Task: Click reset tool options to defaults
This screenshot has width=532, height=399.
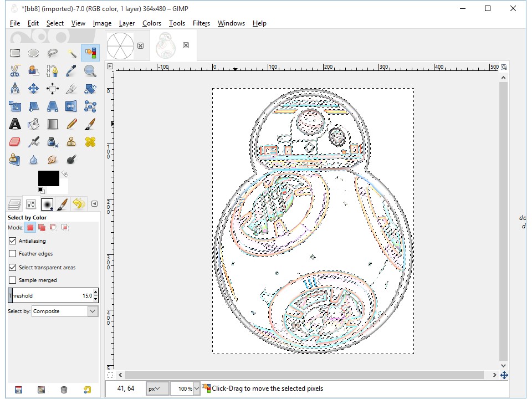Action: coord(87,390)
